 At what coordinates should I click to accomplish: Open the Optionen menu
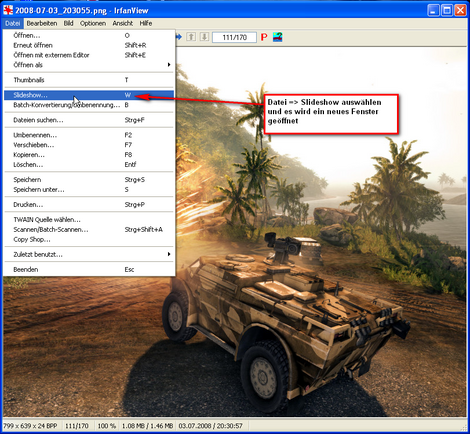[x=93, y=23]
